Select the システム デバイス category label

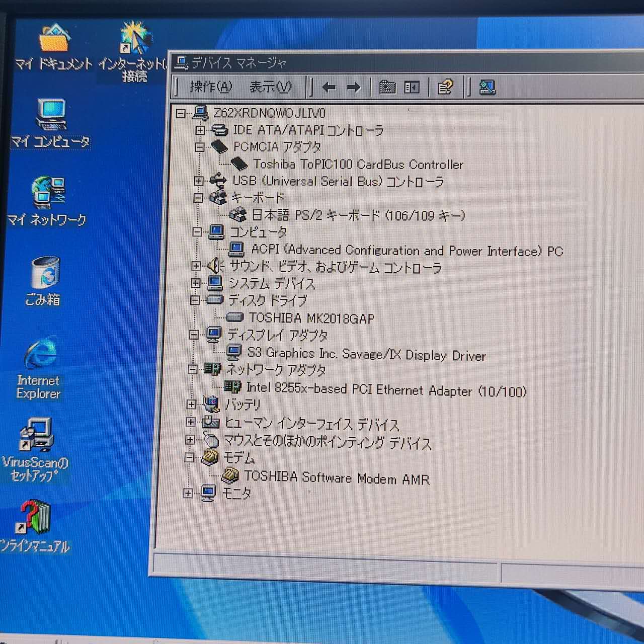[272, 283]
